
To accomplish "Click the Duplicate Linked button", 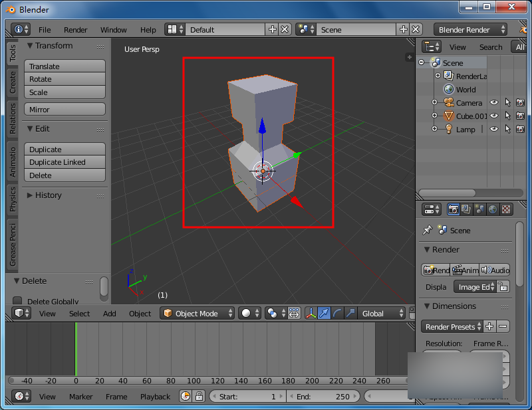I will pyautogui.click(x=65, y=162).
